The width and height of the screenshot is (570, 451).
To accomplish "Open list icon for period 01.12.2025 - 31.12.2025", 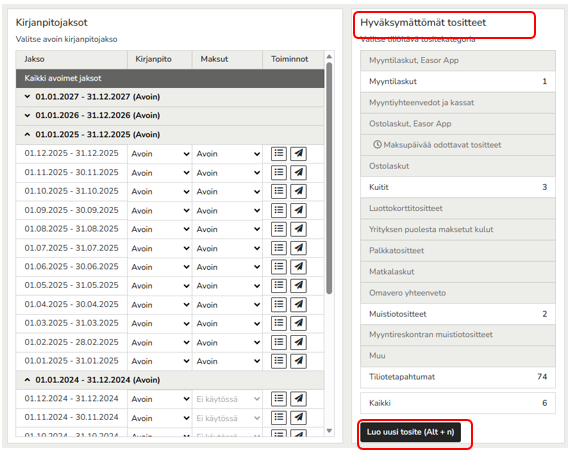I will pyautogui.click(x=279, y=154).
